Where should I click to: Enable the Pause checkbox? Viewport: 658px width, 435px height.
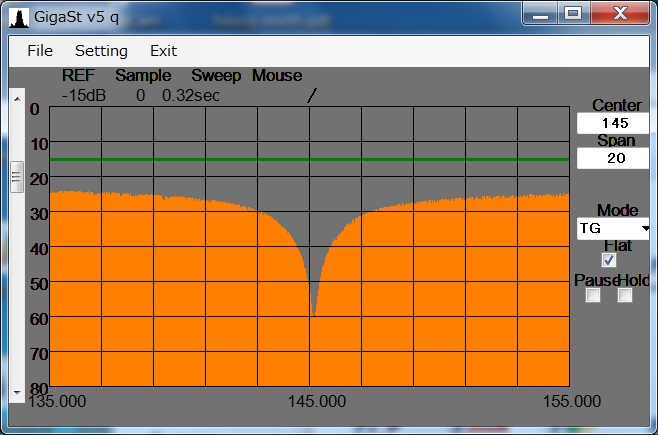(592, 295)
